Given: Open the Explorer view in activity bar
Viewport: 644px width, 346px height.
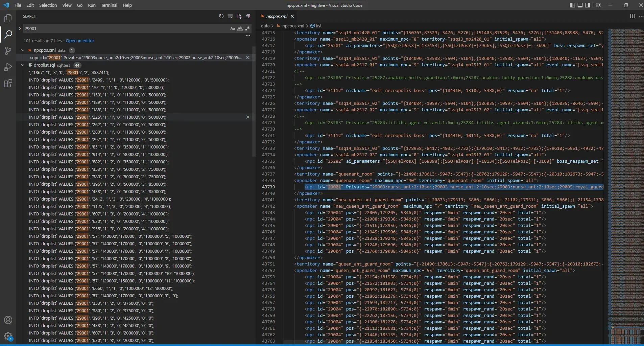Looking at the screenshot, I should tap(8, 18).
